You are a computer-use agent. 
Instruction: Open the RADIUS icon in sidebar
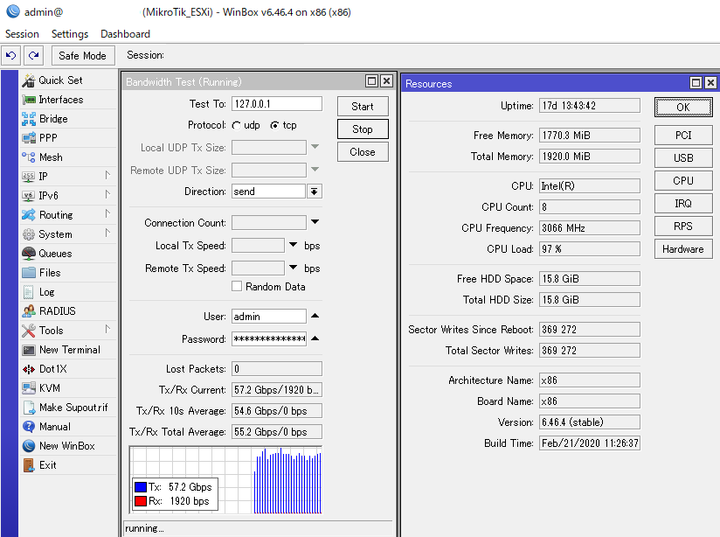[x=28, y=311]
